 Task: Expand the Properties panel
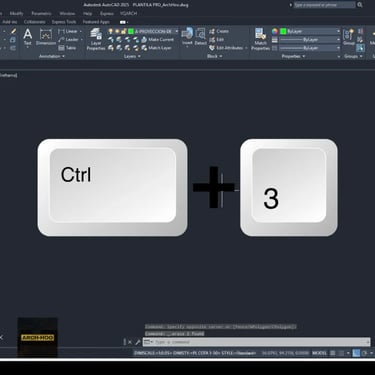[x=293, y=56]
